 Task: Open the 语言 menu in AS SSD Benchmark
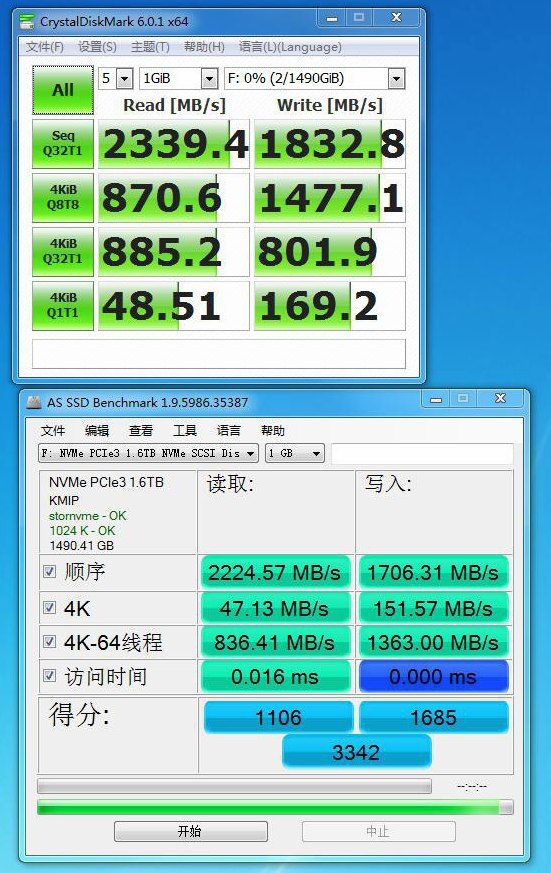click(229, 430)
